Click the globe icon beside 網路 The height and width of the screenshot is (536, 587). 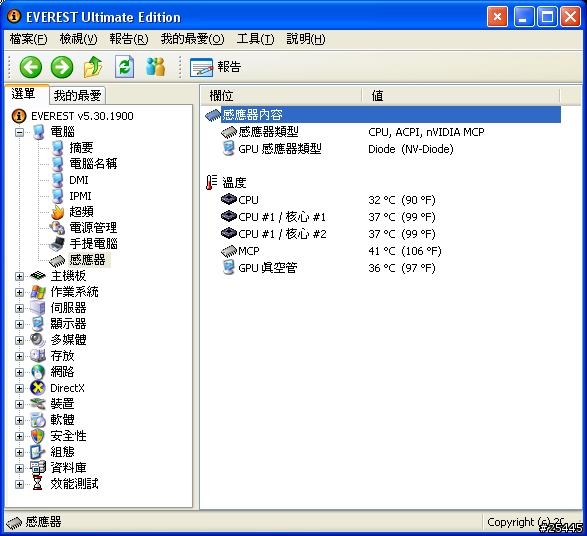click(x=37, y=372)
